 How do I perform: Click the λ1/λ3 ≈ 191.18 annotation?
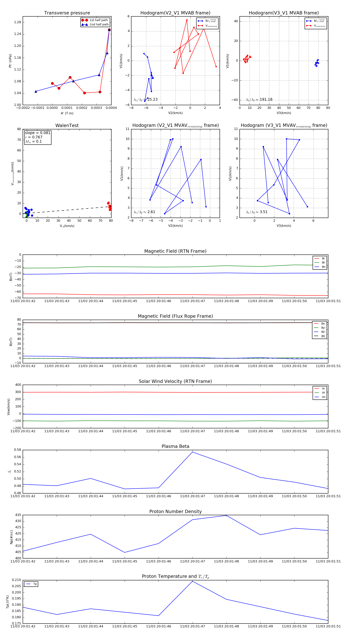pyautogui.click(x=259, y=100)
